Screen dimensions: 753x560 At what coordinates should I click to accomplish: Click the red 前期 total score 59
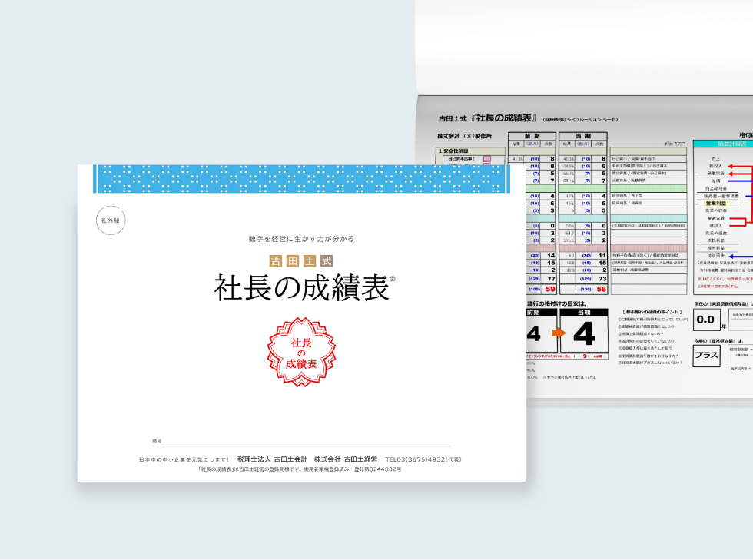tap(549, 290)
